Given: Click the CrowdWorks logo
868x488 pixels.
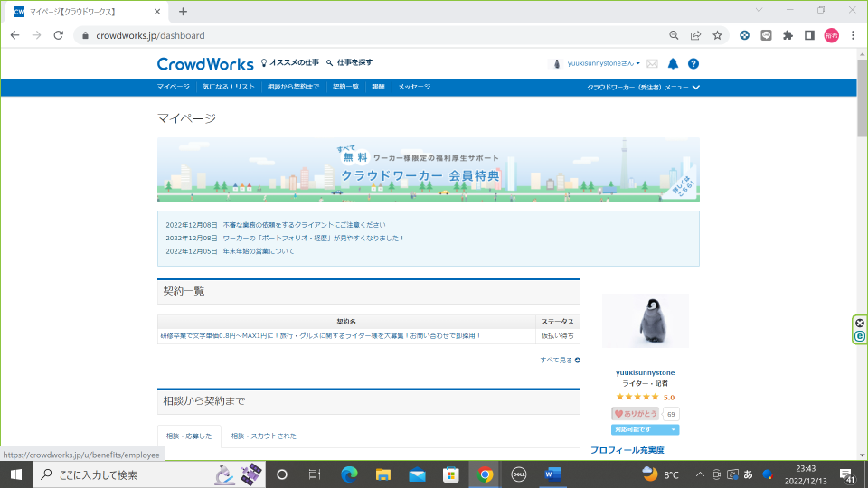Looking at the screenshot, I should [204, 64].
